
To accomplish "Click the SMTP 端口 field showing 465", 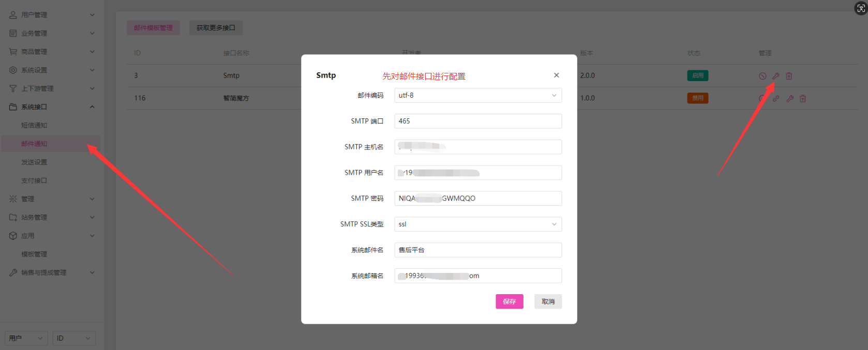I will click(478, 121).
